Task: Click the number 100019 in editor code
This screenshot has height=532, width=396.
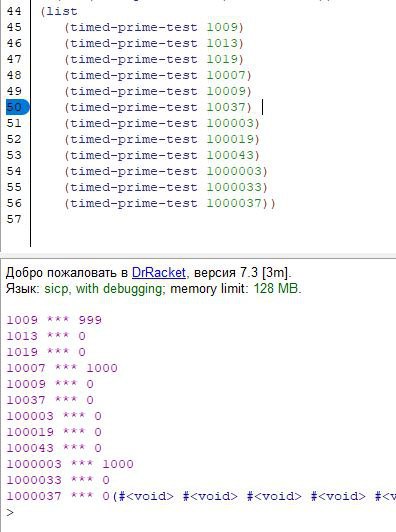Action: [231, 139]
